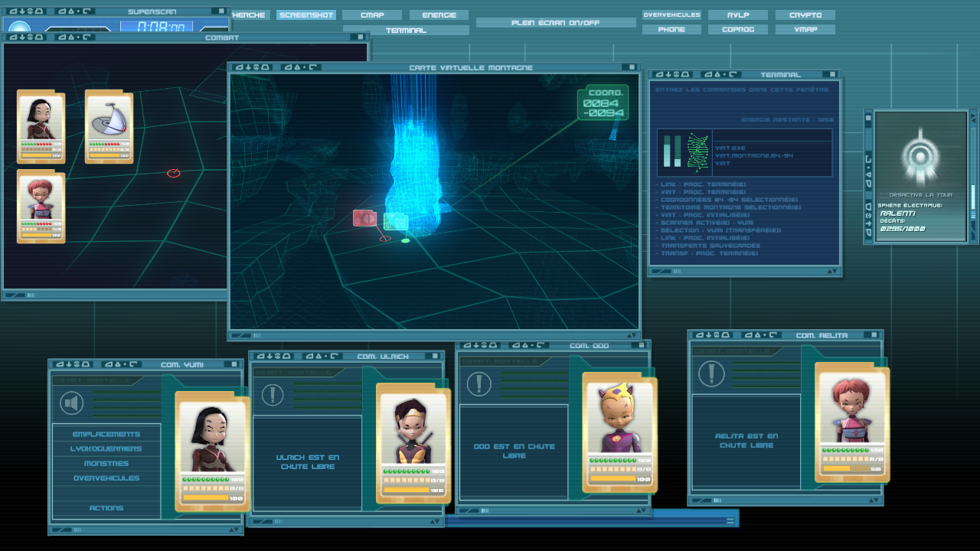Click the Coord. readout on the mountain map

603,103
